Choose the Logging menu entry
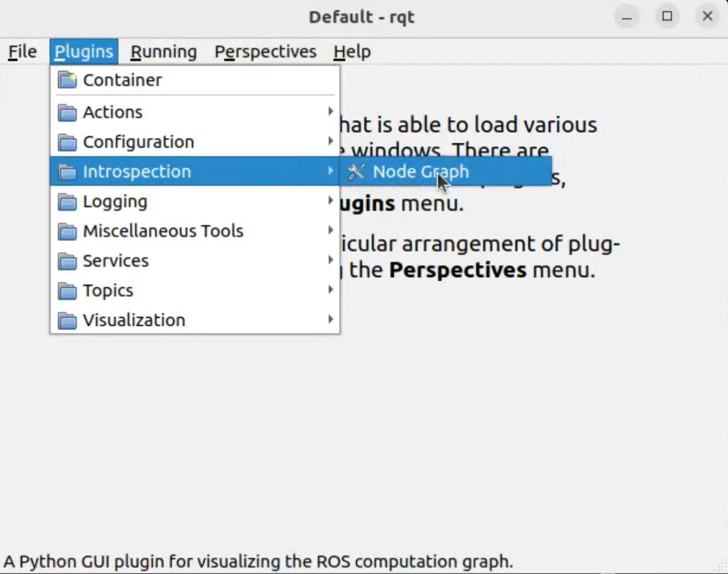The height and width of the screenshot is (574, 728). (195, 201)
